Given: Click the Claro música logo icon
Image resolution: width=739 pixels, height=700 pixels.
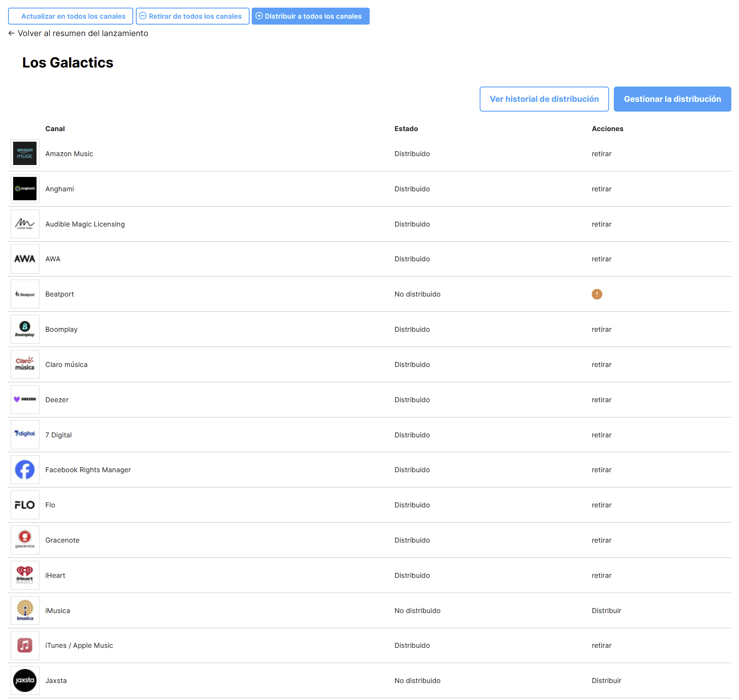Looking at the screenshot, I should (x=25, y=364).
